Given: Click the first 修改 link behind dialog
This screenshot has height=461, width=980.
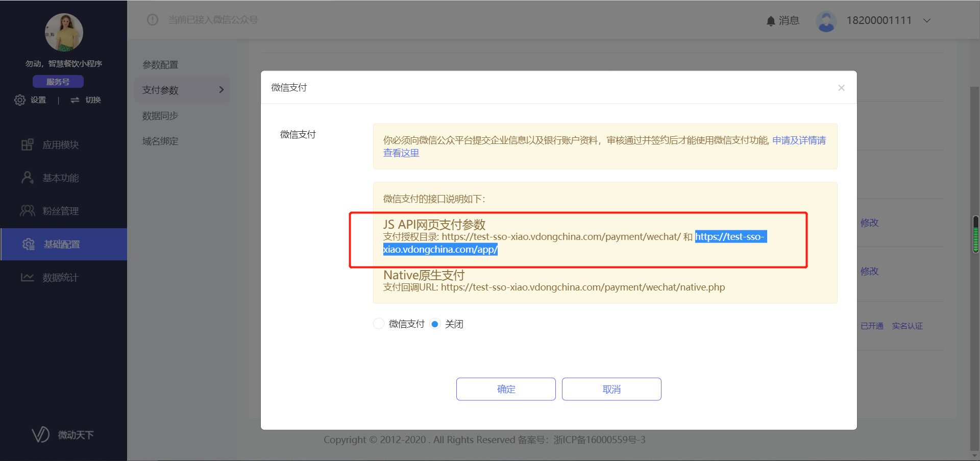Looking at the screenshot, I should point(870,223).
